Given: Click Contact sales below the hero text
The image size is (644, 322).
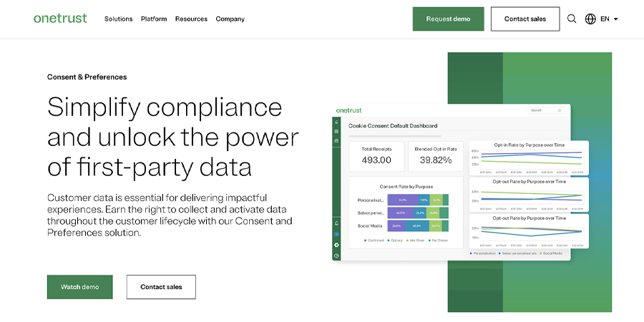Looking at the screenshot, I should pos(161,287).
